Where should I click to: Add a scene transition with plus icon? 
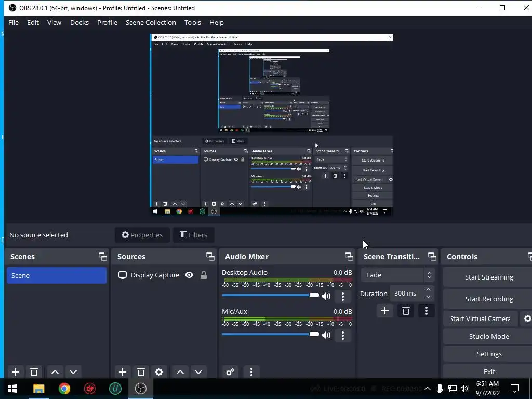coord(385,311)
